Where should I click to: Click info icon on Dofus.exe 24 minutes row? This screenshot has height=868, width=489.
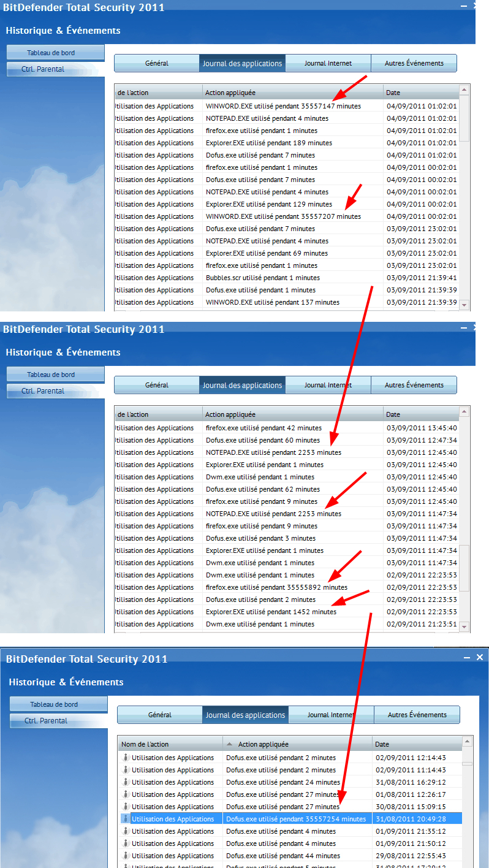(x=125, y=782)
